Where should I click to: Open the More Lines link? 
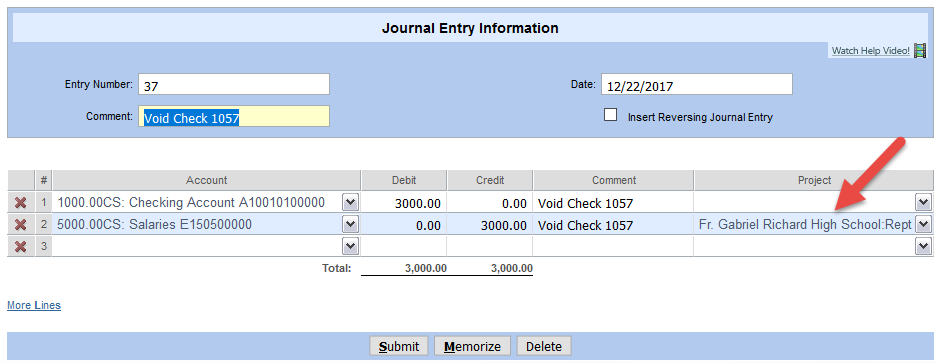pyautogui.click(x=34, y=306)
